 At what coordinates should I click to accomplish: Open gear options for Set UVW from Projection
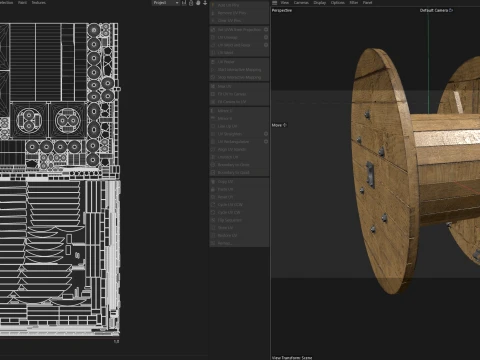pos(266,29)
